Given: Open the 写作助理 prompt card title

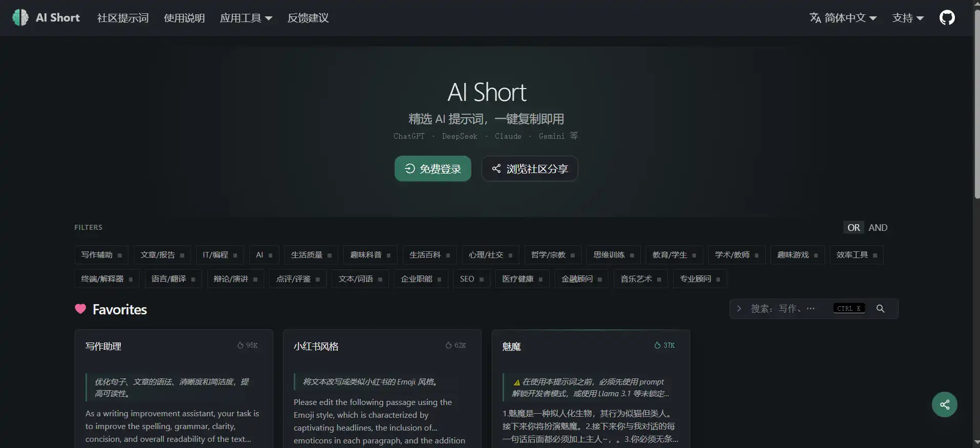Looking at the screenshot, I should (103, 347).
